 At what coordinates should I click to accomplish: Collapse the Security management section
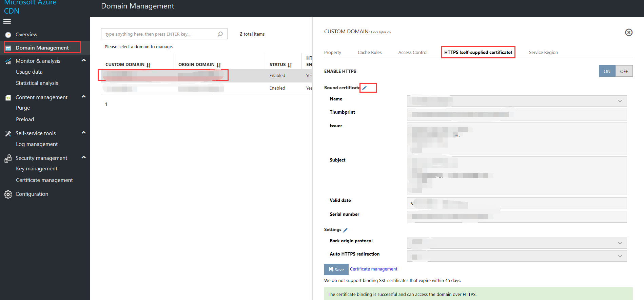[83, 157]
